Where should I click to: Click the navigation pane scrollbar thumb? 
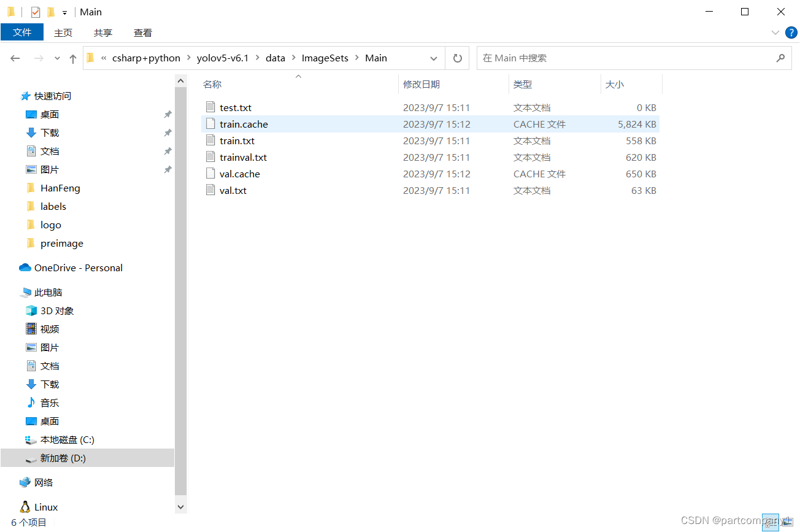tap(180, 290)
